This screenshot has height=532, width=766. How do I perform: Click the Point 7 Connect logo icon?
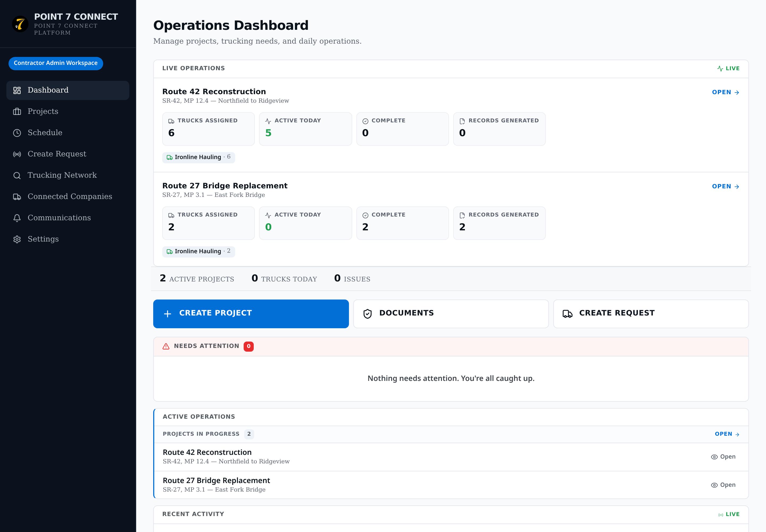coord(20,24)
